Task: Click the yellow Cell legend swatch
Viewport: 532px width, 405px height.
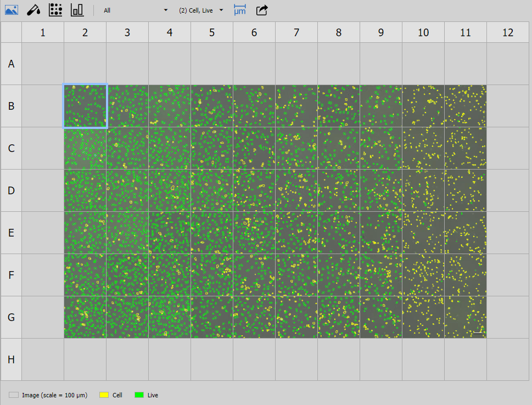Action: [104, 395]
